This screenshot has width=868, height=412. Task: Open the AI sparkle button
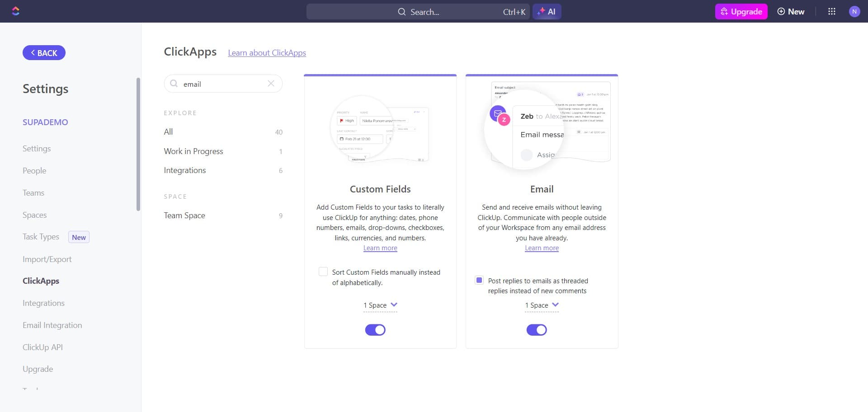click(x=547, y=12)
